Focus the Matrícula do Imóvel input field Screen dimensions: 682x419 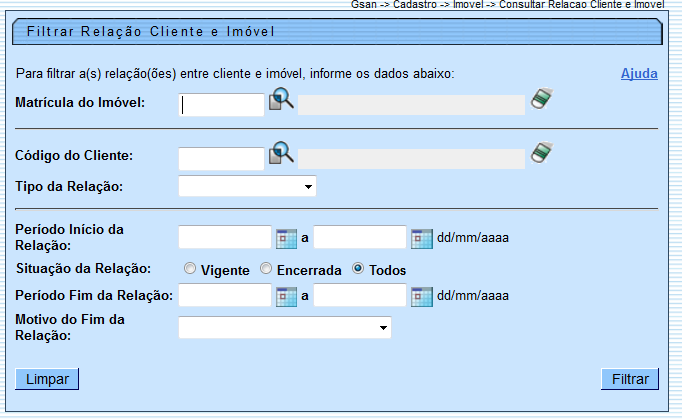221,104
